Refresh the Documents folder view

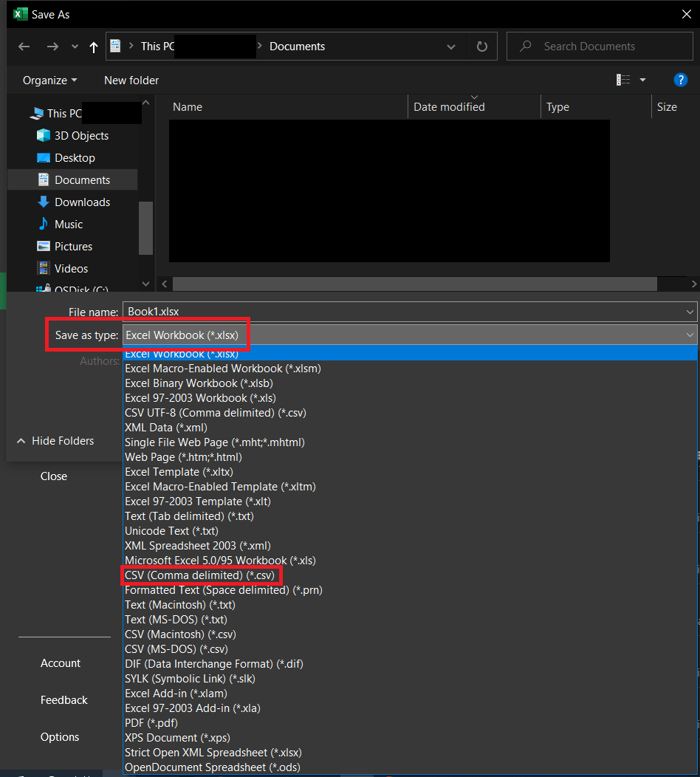pos(481,47)
